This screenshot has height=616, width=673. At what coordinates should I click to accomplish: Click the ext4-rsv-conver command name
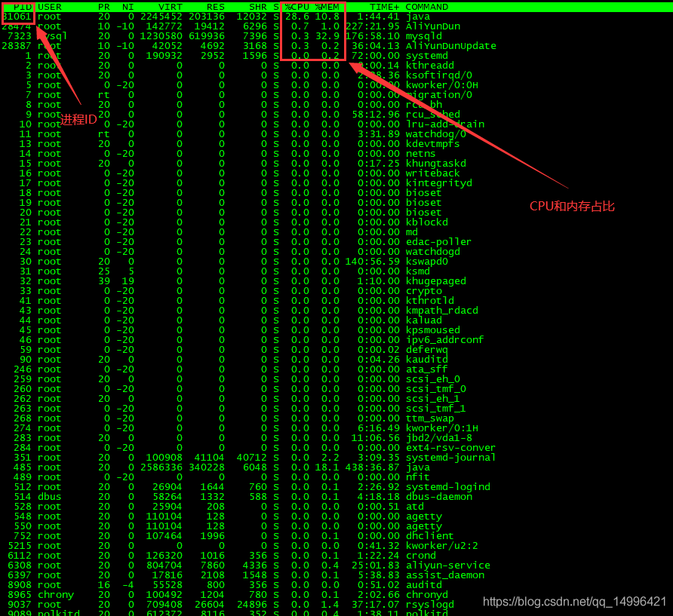pos(451,448)
